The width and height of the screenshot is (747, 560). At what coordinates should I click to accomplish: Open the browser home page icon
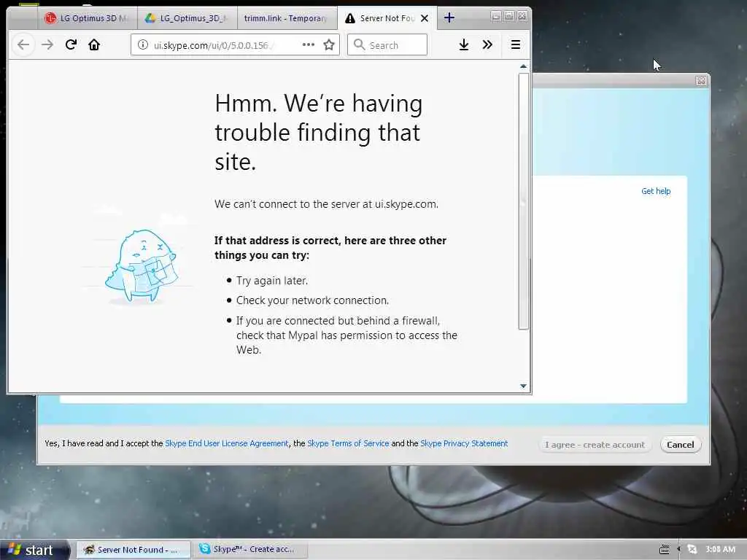94,44
